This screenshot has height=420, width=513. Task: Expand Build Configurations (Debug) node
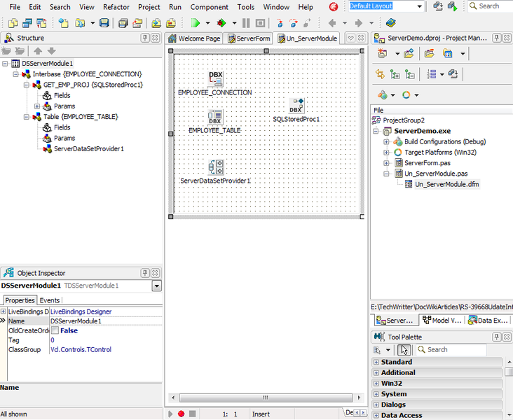[x=386, y=142]
